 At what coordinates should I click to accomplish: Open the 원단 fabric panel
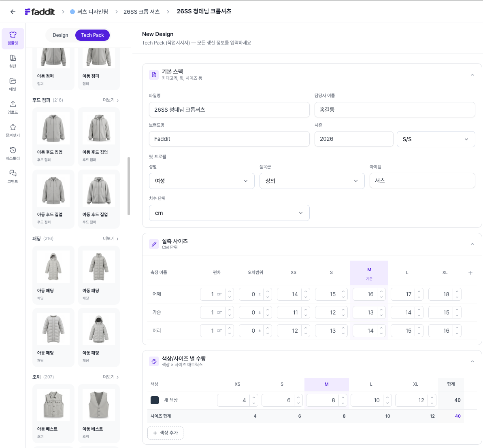[13, 61]
